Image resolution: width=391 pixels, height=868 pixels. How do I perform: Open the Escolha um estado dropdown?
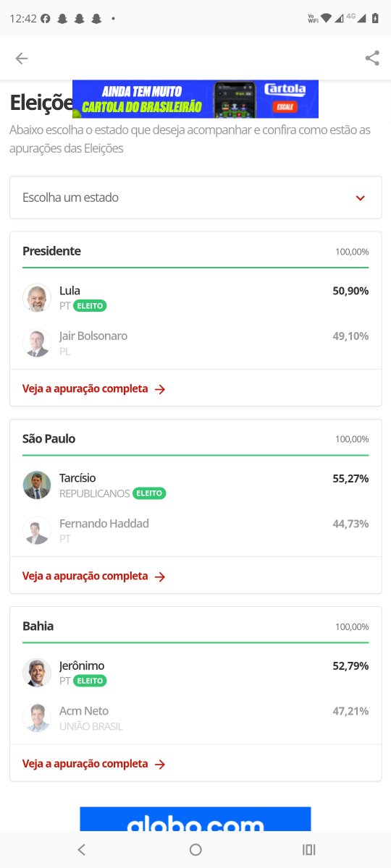(x=195, y=197)
